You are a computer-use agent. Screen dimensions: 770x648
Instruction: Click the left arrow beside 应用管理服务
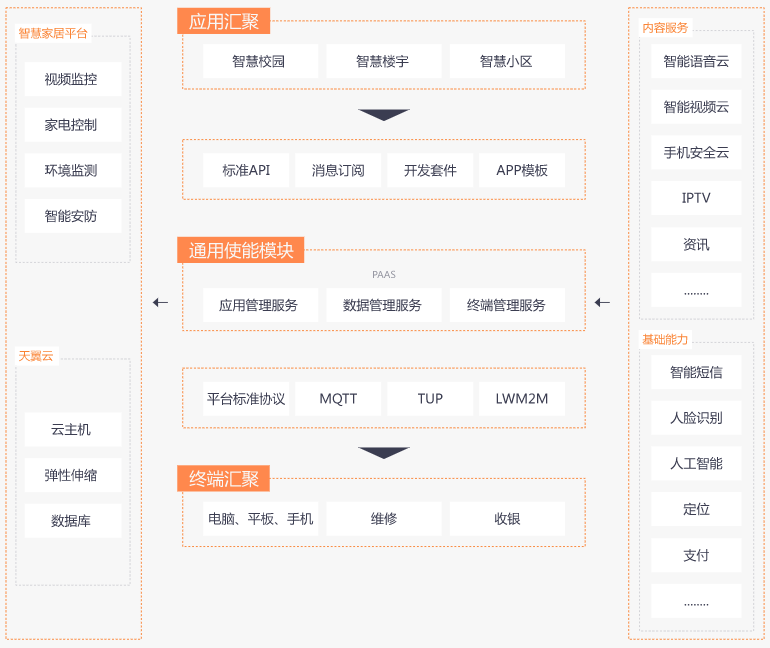[160, 302]
